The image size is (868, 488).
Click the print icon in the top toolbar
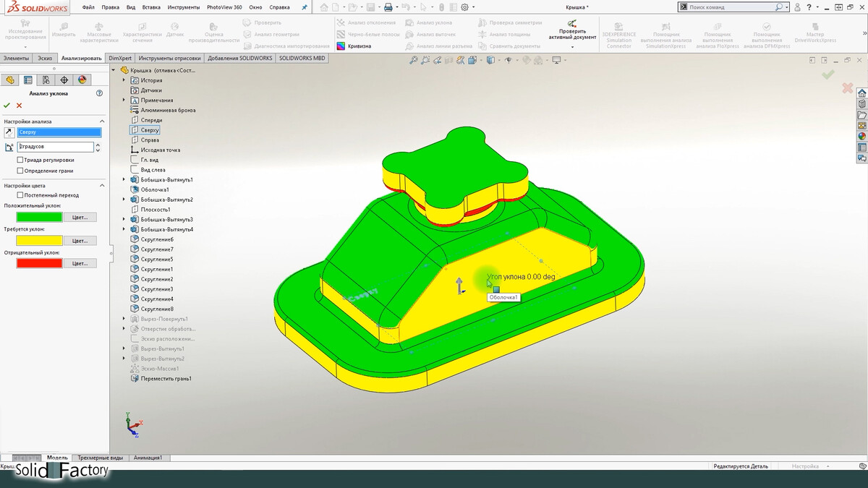click(388, 7)
